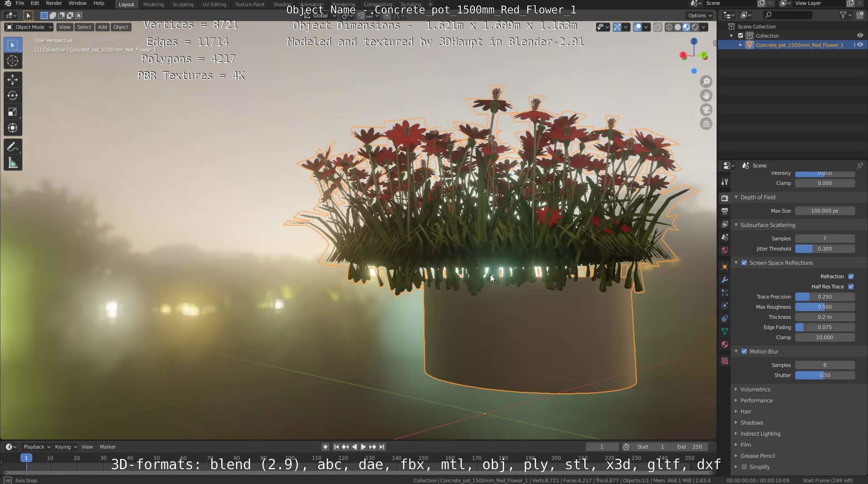Image resolution: width=868 pixels, height=484 pixels.
Task: Switch to Rendered viewport shading
Action: (x=695, y=27)
